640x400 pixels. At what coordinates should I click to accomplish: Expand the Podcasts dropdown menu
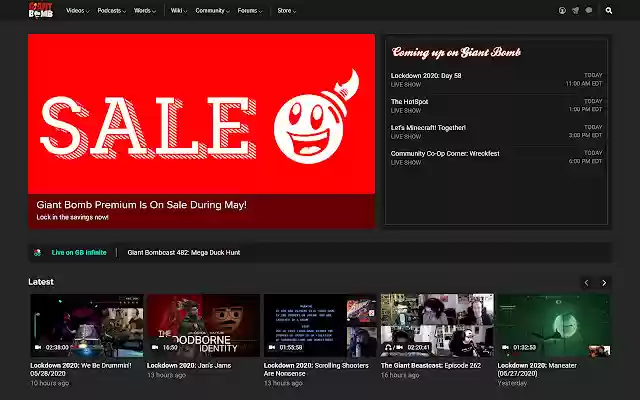point(111,11)
